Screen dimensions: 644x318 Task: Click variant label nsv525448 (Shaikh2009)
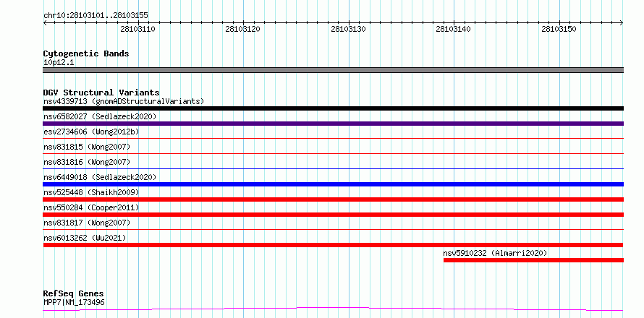click(91, 192)
